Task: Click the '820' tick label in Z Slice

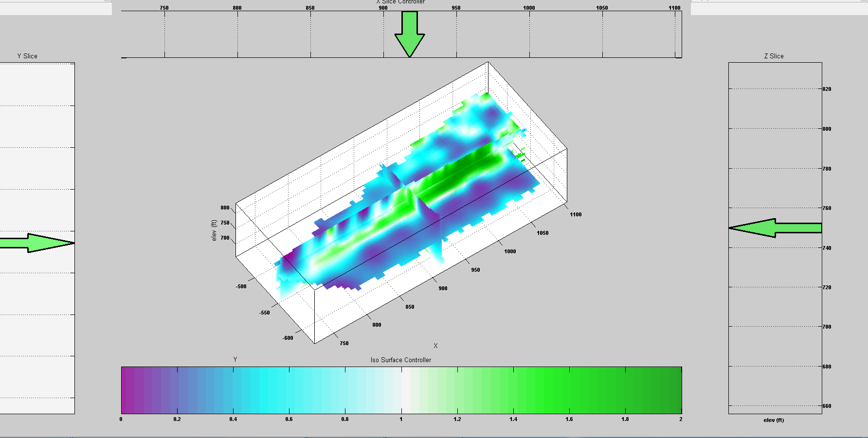Action: [x=827, y=89]
